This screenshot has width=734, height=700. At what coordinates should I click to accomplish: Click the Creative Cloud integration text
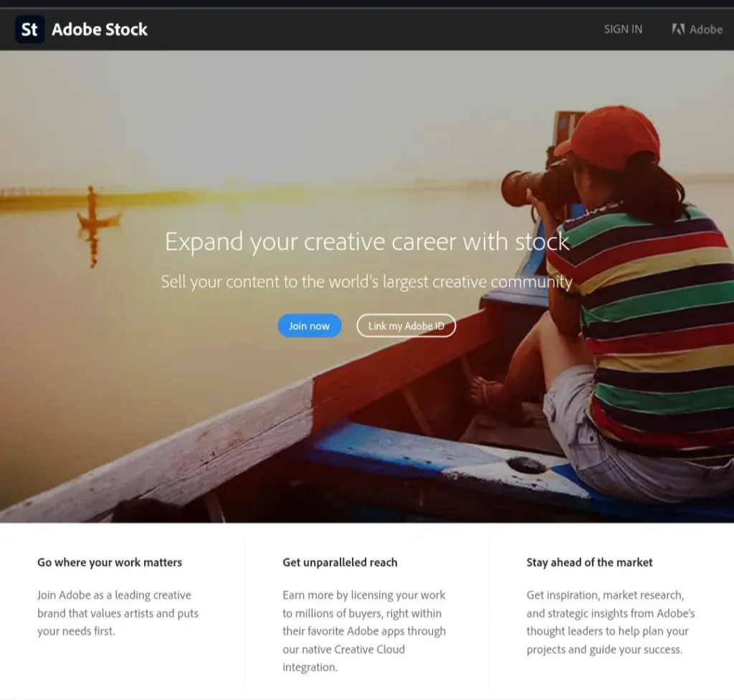point(345,649)
